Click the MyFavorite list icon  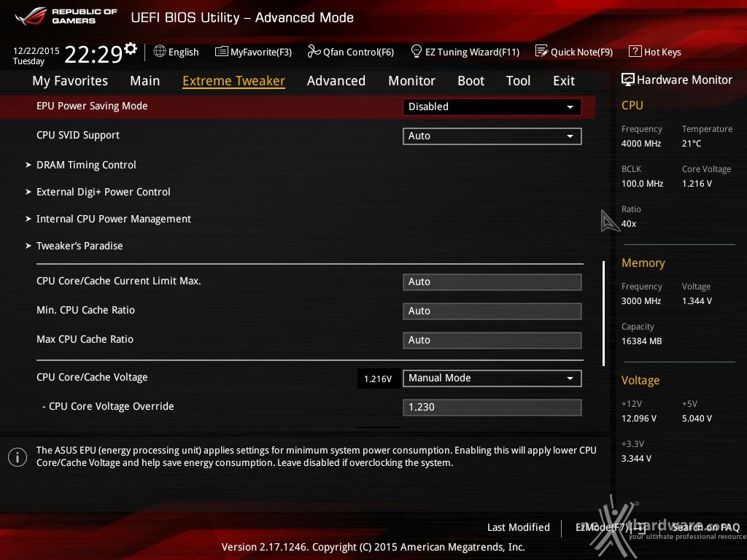point(222,52)
